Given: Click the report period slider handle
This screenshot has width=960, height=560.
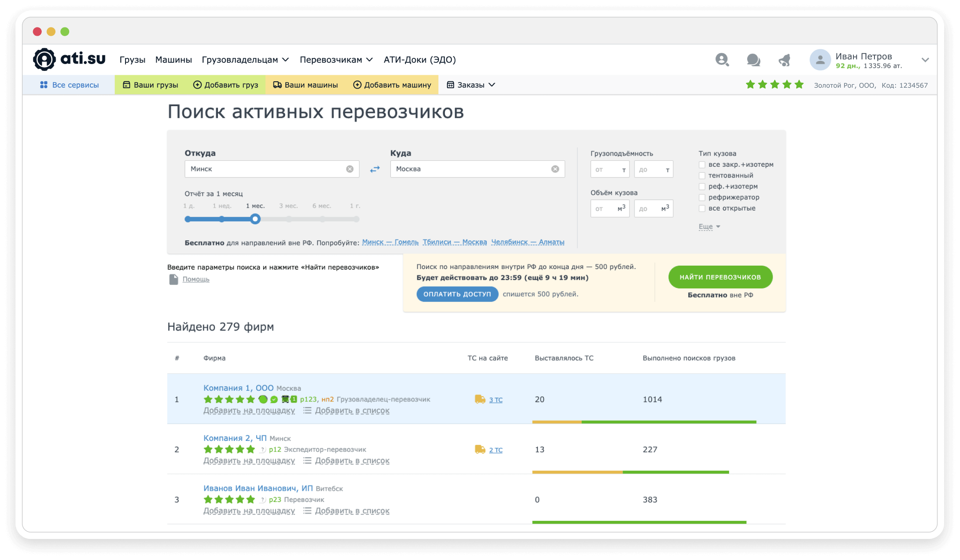Looking at the screenshot, I should tap(255, 219).
